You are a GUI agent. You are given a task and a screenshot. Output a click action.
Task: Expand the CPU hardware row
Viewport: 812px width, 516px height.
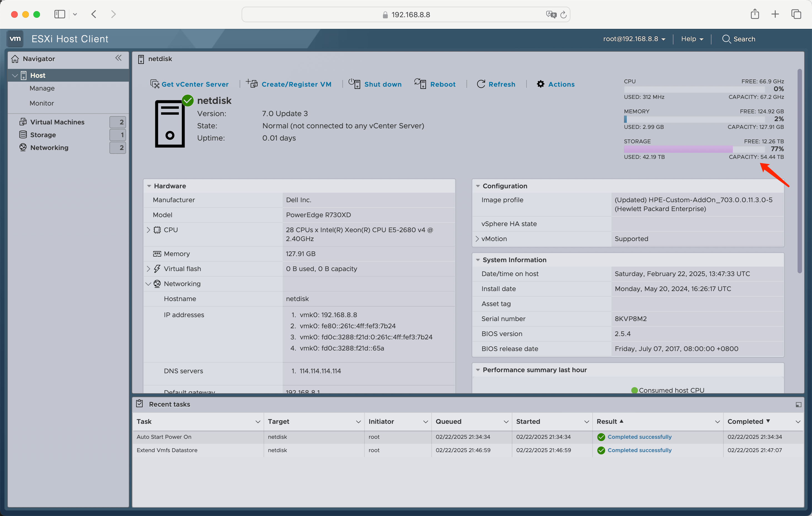click(x=148, y=230)
